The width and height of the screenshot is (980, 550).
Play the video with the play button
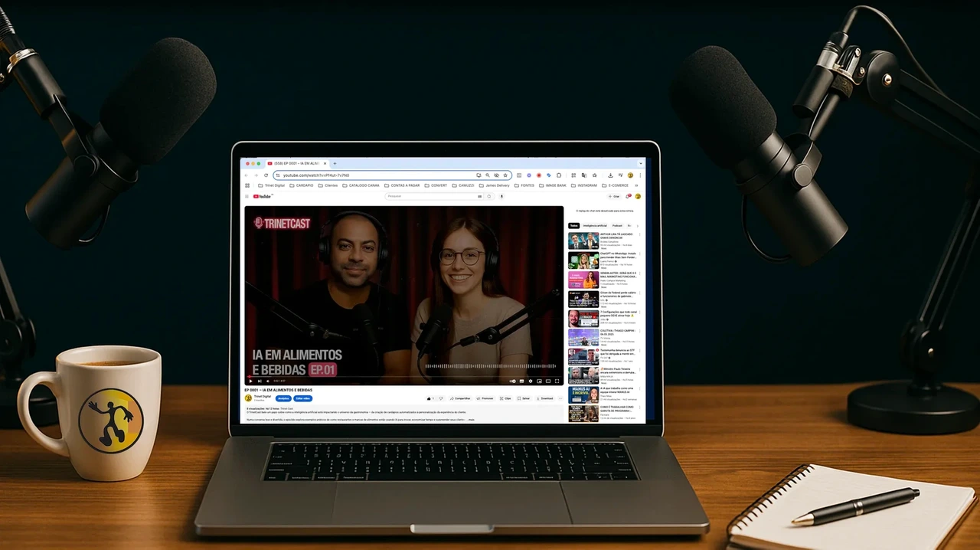point(250,381)
